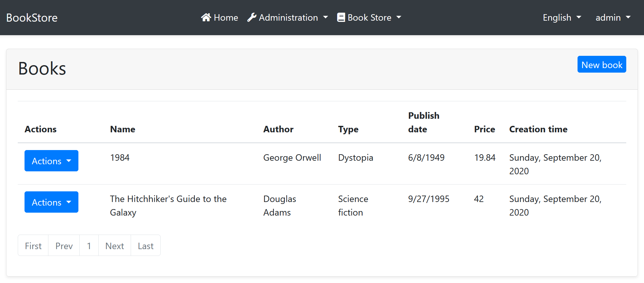
Task: Open Actions for the 1984 book
Action: [51, 161]
